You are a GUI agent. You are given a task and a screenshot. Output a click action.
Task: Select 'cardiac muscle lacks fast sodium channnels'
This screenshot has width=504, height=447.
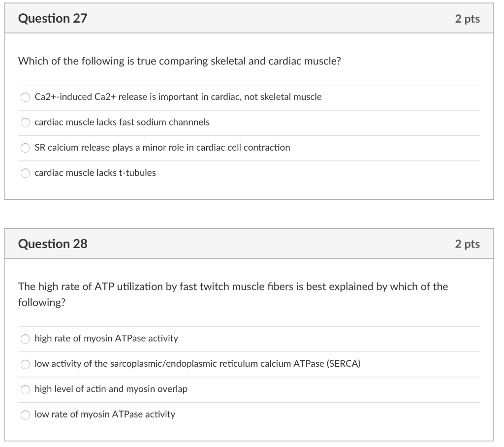(x=25, y=122)
